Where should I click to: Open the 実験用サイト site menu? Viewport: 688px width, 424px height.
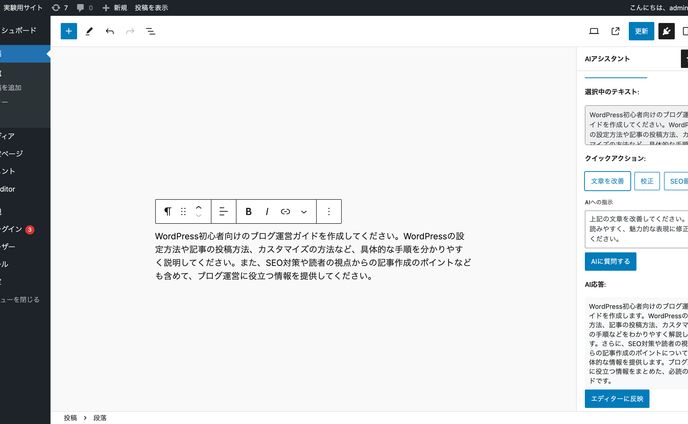pos(22,7)
